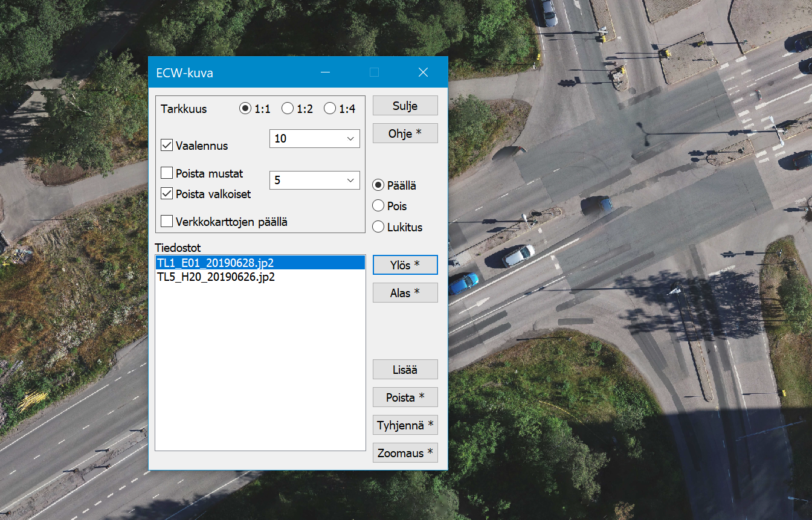
Task: Select the 1:1 accuracy radio button
Action: coord(245,109)
